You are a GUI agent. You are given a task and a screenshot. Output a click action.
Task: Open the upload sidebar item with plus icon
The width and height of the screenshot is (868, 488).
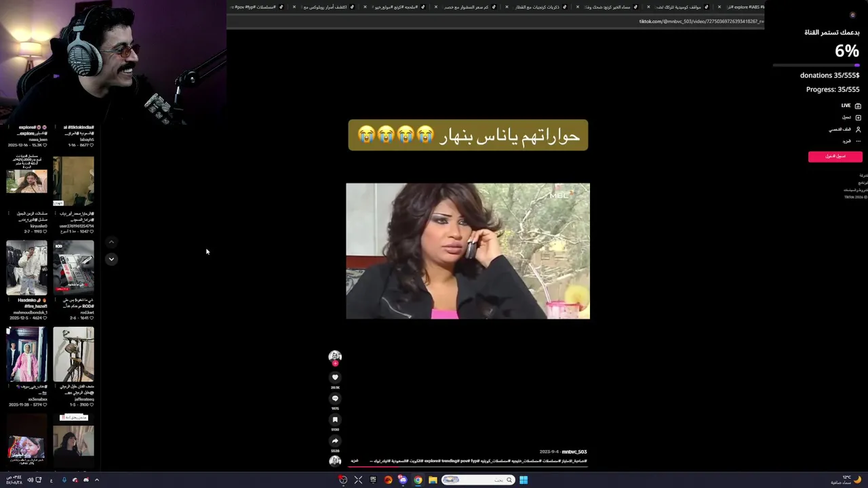coord(851,117)
